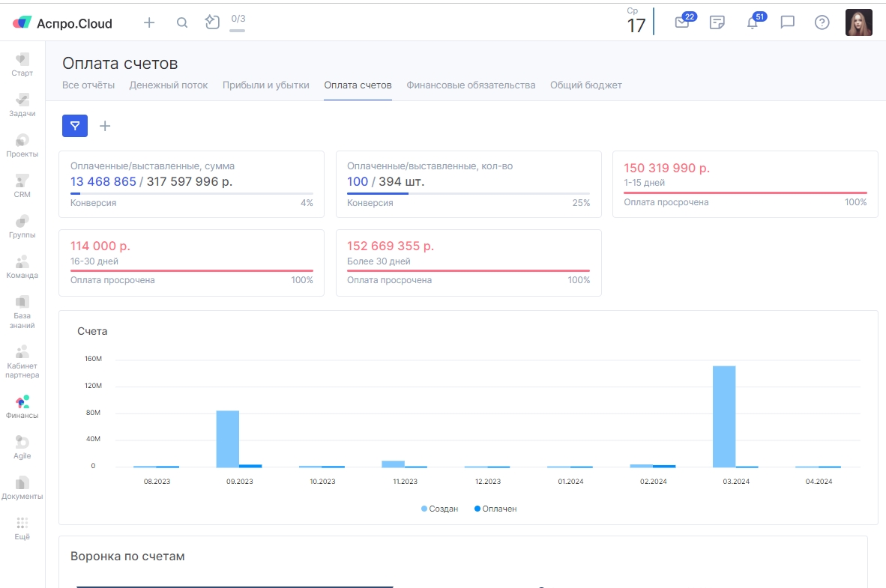Image resolution: width=886 pixels, height=588 pixels.
Task: Toggle the 'Оплачен' legend series
Action: tap(495, 509)
